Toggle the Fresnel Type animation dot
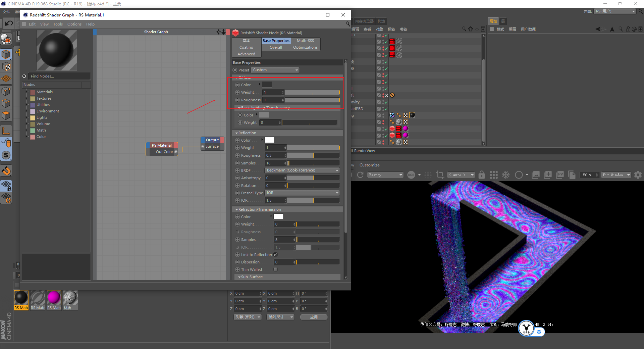 [x=237, y=193]
